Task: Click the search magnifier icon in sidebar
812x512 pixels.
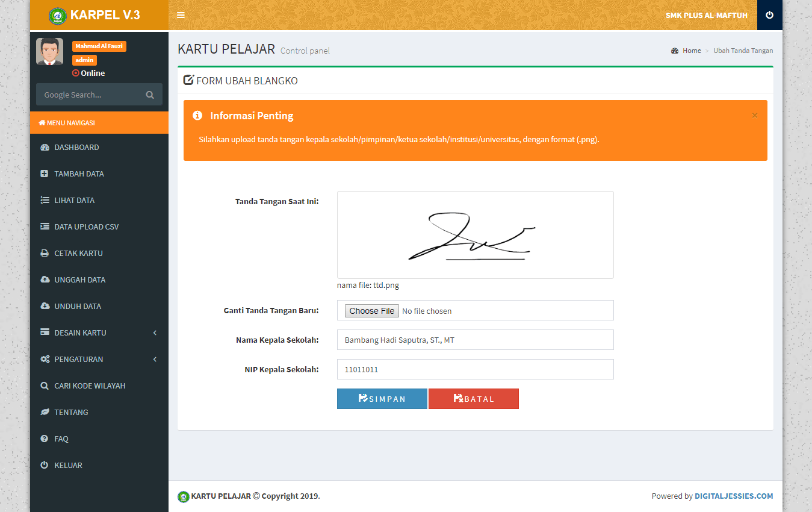Action: pyautogui.click(x=150, y=95)
